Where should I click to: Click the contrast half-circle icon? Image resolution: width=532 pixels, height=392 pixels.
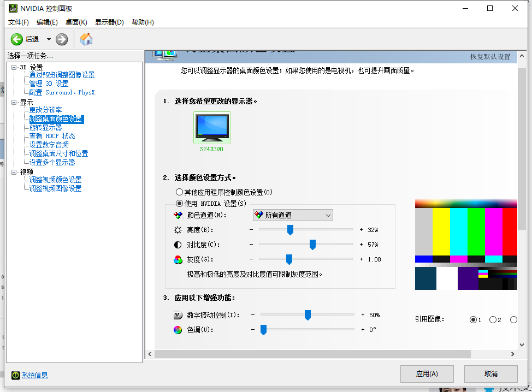tap(179, 245)
